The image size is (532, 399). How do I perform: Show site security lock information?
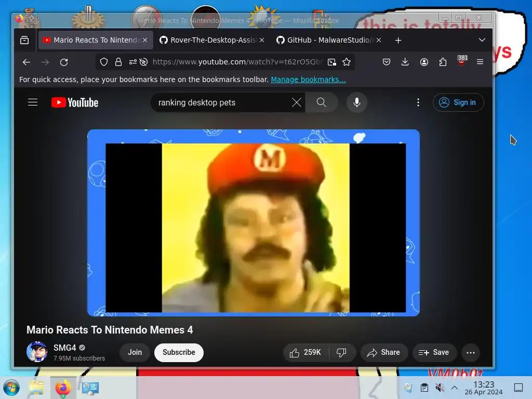(x=118, y=62)
